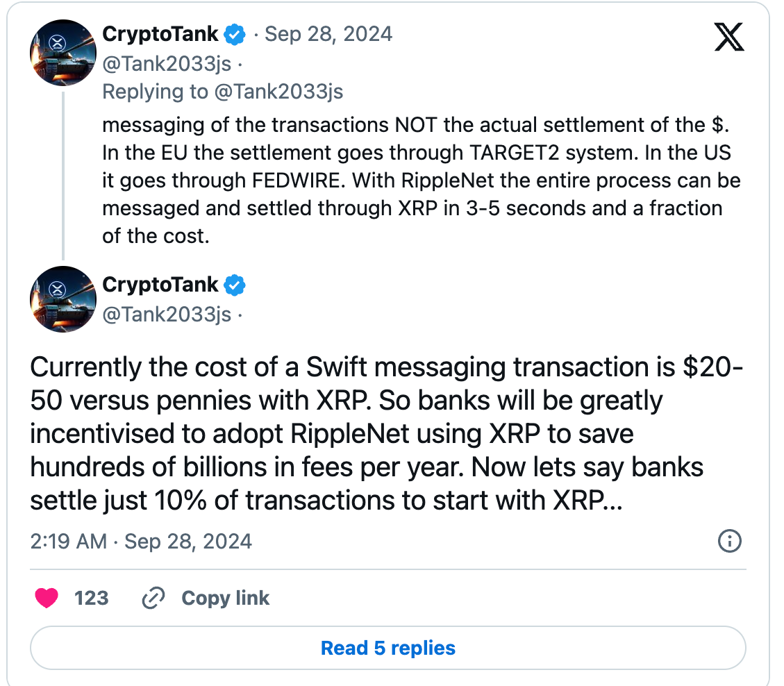Open Replying to @Tank2033js mention
The height and width of the screenshot is (686, 784).
(x=279, y=92)
